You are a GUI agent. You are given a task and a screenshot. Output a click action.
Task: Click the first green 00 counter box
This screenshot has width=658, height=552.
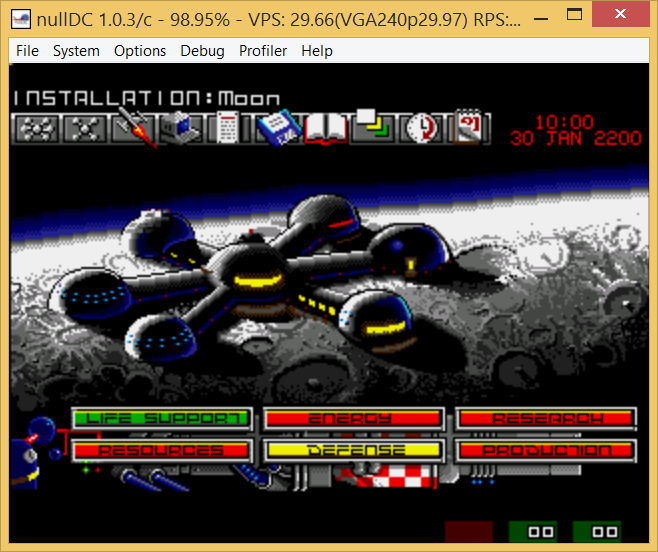(533, 531)
